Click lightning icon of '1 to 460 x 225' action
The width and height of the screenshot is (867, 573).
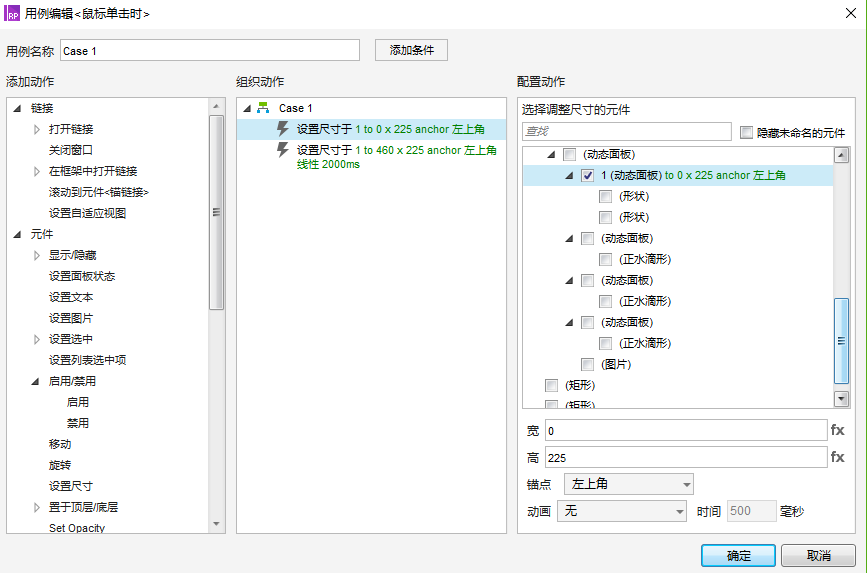click(x=283, y=150)
